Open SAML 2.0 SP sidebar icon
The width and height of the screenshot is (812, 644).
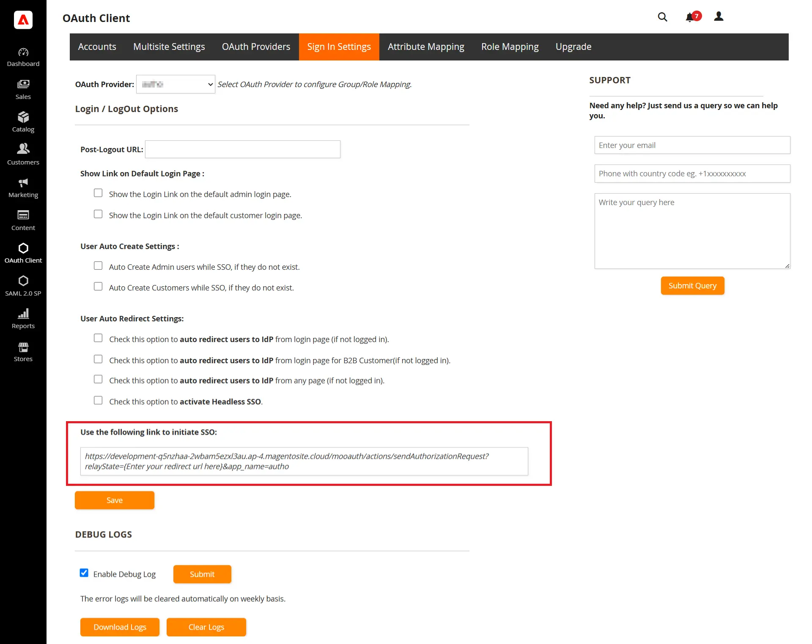23,281
